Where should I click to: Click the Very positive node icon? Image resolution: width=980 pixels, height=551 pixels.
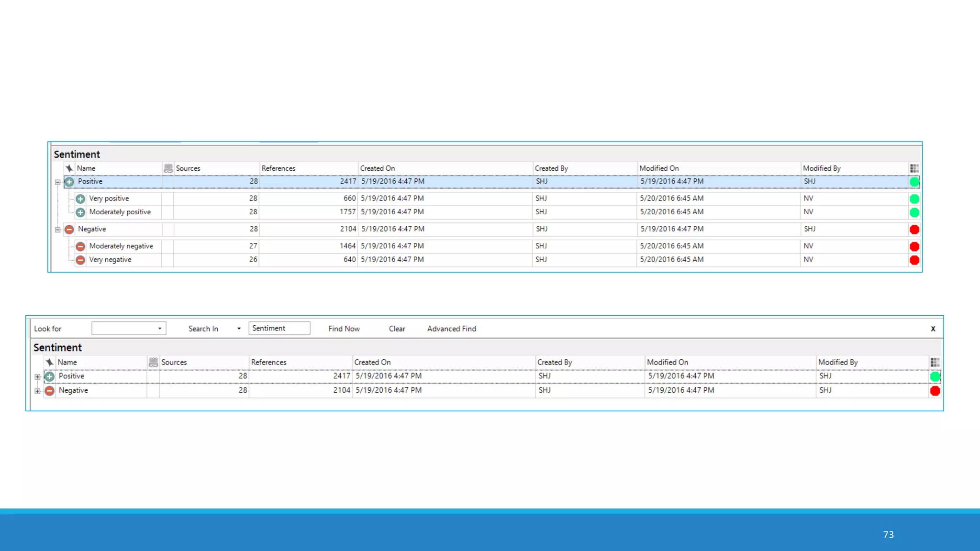click(x=80, y=198)
